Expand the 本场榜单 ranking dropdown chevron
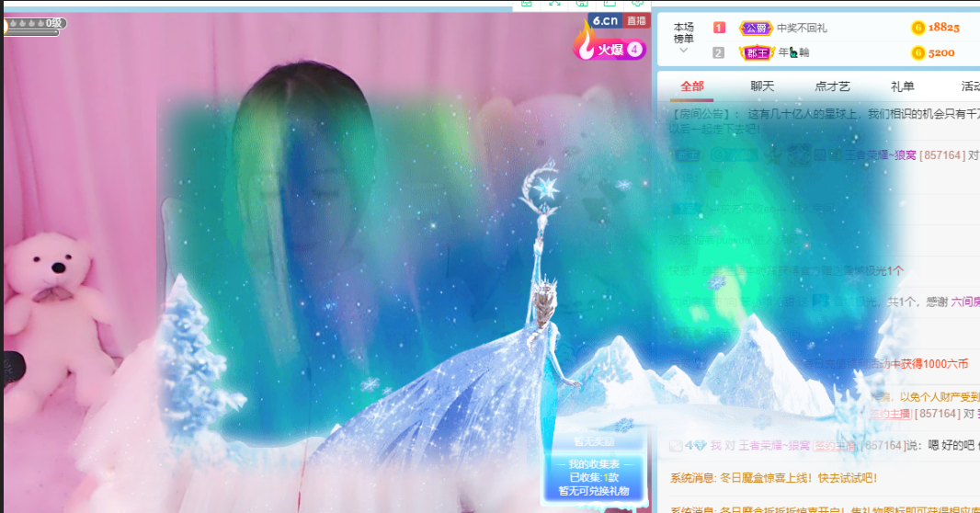Viewport: 980px width, 513px height. point(683,51)
